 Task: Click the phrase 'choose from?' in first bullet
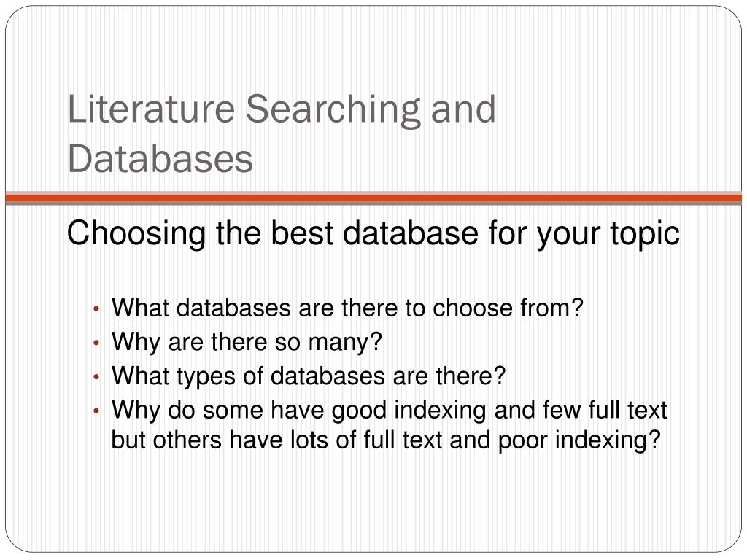(x=508, y=308)
